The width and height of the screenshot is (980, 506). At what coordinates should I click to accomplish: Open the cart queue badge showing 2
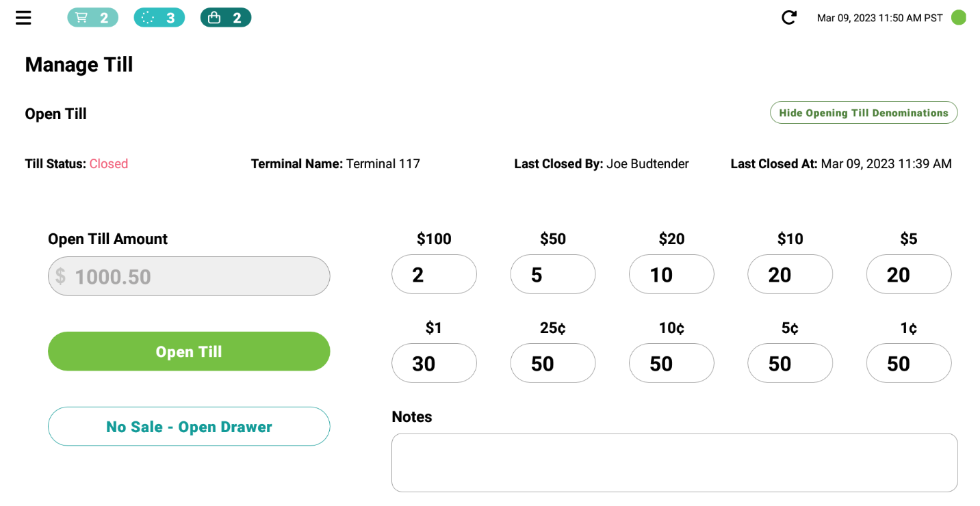pyautogui.click(x=92, y=18)
